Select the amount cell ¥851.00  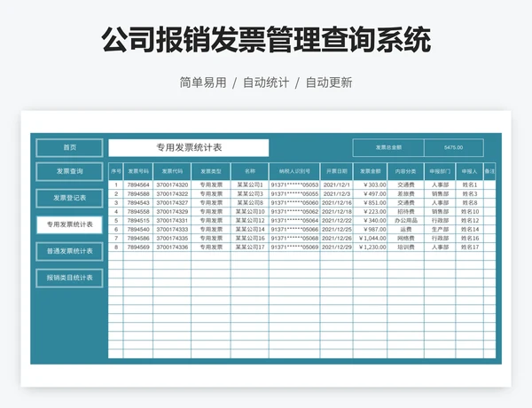[x=370, y=202]
